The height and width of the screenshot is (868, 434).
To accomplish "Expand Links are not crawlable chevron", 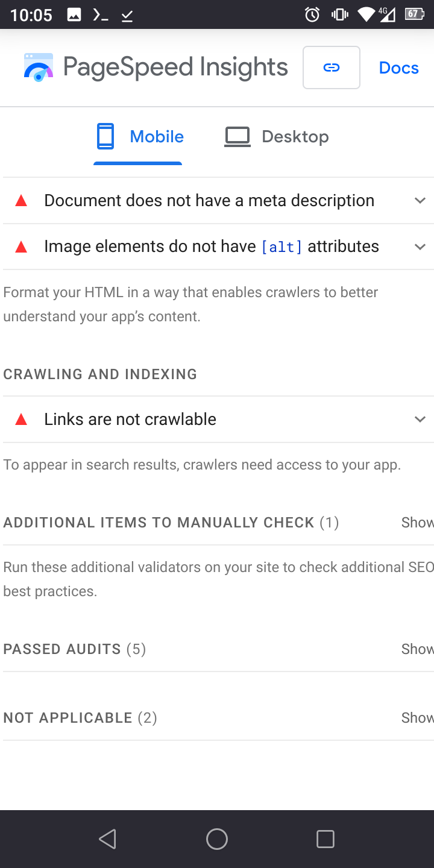I will 420,420.
